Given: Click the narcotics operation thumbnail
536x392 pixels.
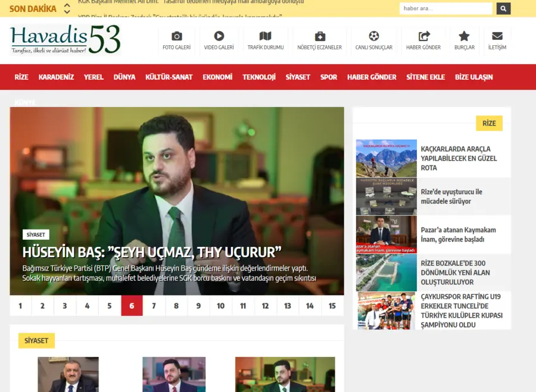Looking at the screenshot, I should pyautogui.click(x=387, y=196).
